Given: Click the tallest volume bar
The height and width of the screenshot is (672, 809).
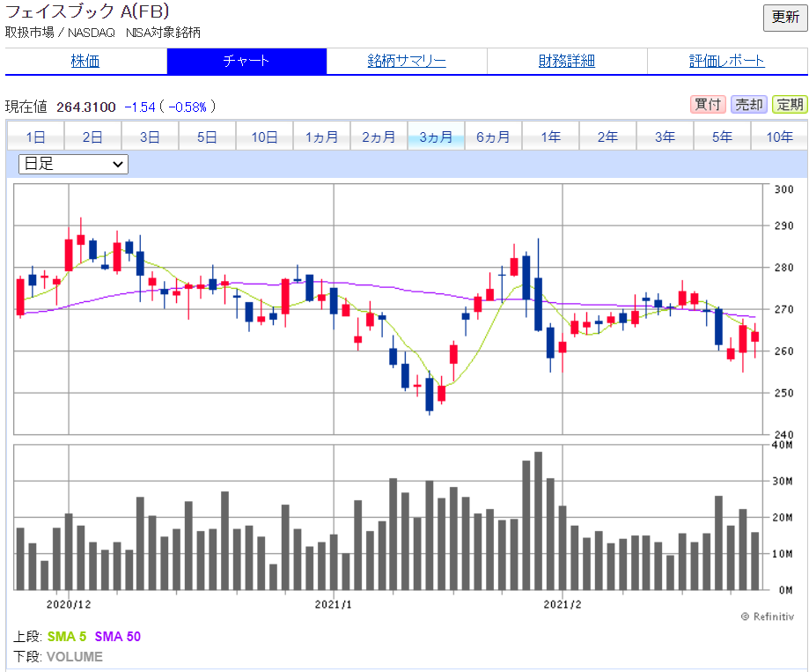Looking at the screenshot, I should click(538, 521).
